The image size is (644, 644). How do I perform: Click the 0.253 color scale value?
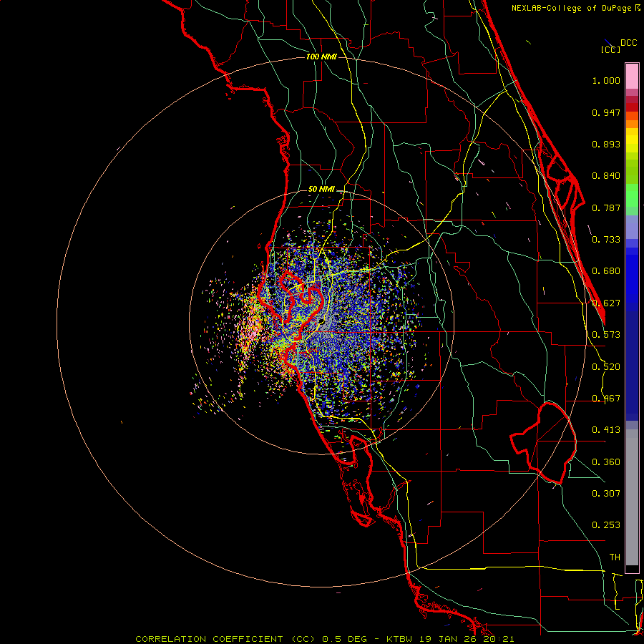click(x=606, y=525)
